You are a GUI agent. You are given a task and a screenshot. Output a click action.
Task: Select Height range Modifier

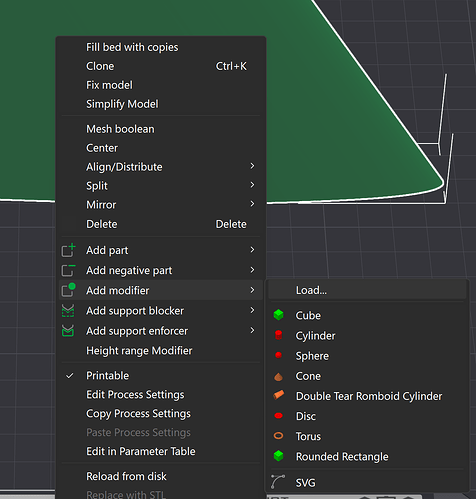click(160, 351)
